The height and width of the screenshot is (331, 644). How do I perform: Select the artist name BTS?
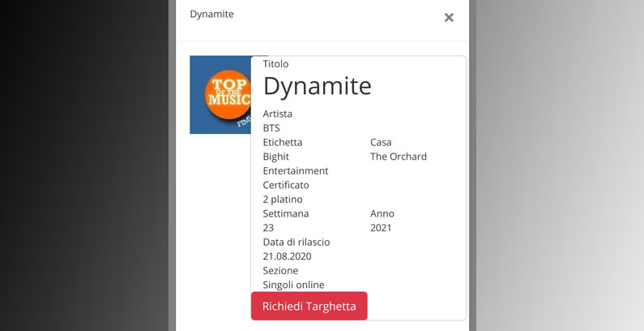[x=271, y=128]
